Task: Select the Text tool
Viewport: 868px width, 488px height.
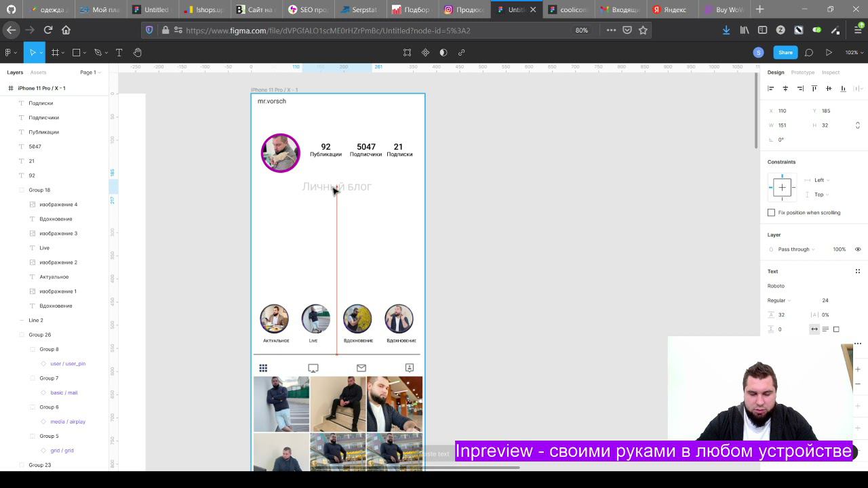Action: click(x=119, y=52)
